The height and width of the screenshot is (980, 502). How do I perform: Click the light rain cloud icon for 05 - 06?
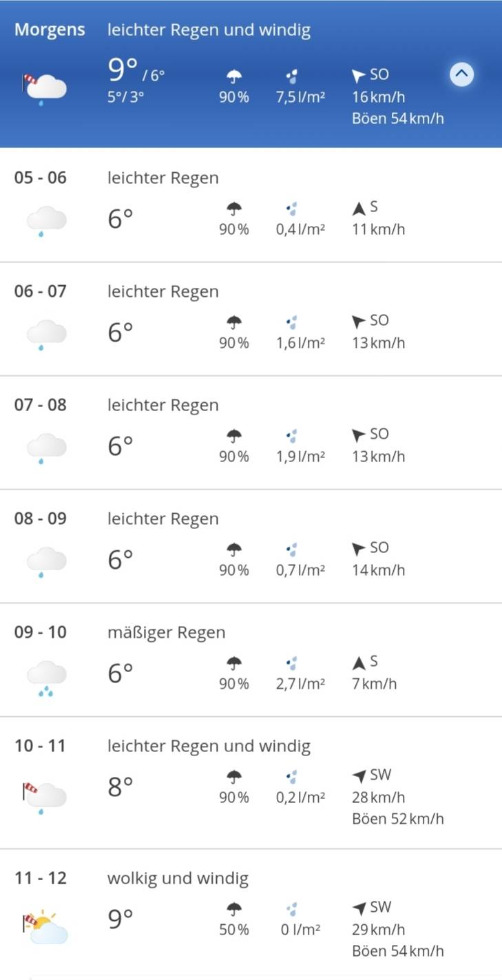point(46,222)
